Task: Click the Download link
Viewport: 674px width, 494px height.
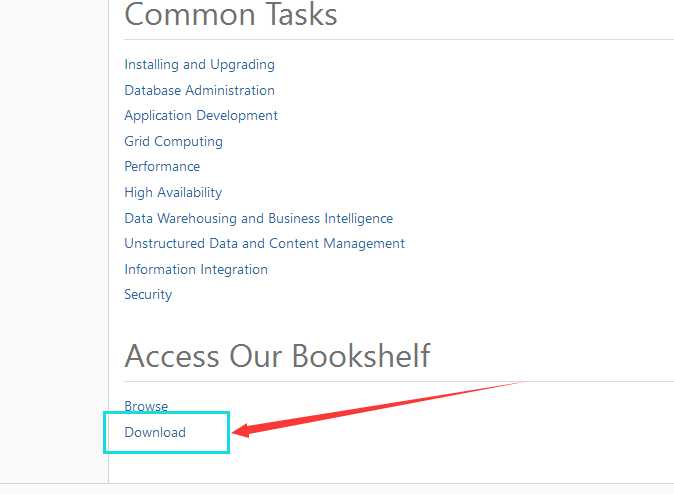Action: (x=155, y=432)
